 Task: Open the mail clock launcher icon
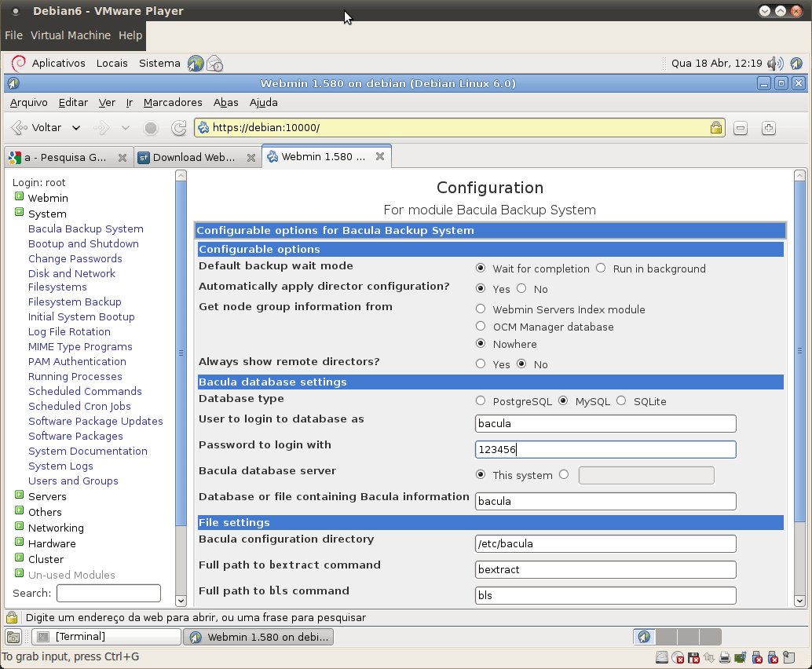click(215, 63)
